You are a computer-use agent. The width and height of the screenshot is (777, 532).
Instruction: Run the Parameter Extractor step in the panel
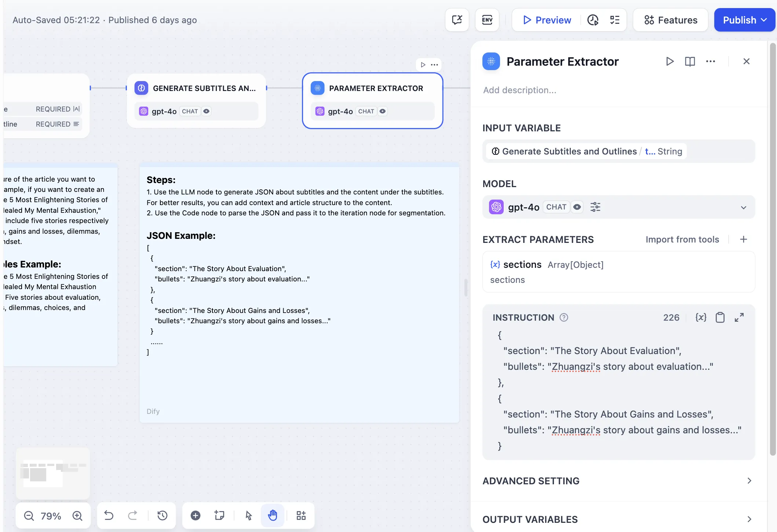pos(670,61)
